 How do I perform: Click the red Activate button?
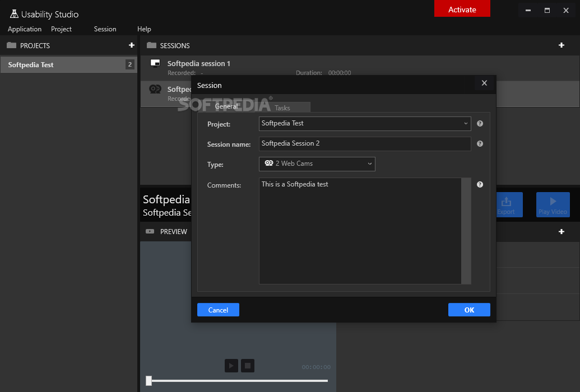tap(462, 9)
